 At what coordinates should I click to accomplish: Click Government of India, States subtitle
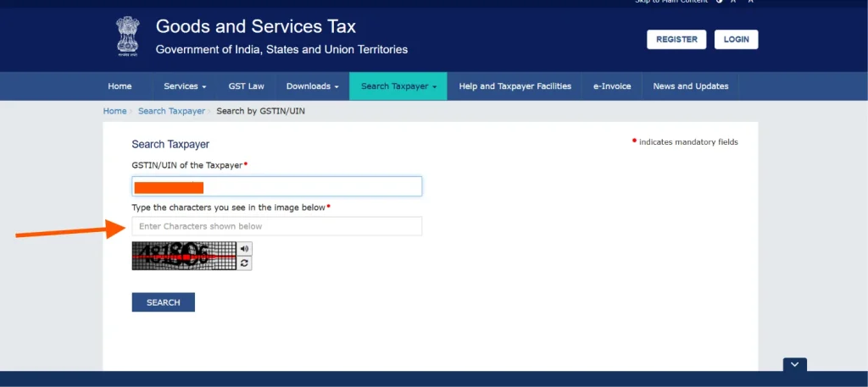click(x=281, y=50)
